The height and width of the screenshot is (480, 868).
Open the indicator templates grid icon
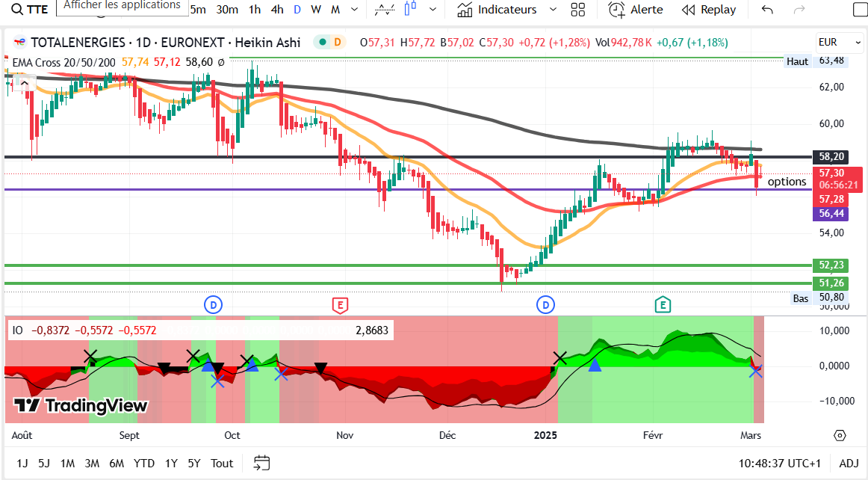578,10
